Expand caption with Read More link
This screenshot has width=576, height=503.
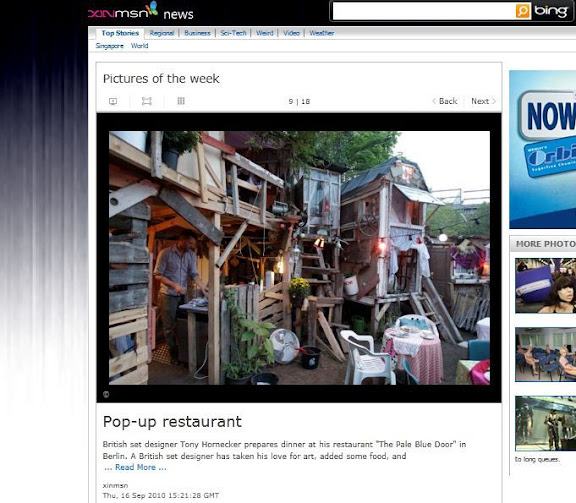point(135,467)
